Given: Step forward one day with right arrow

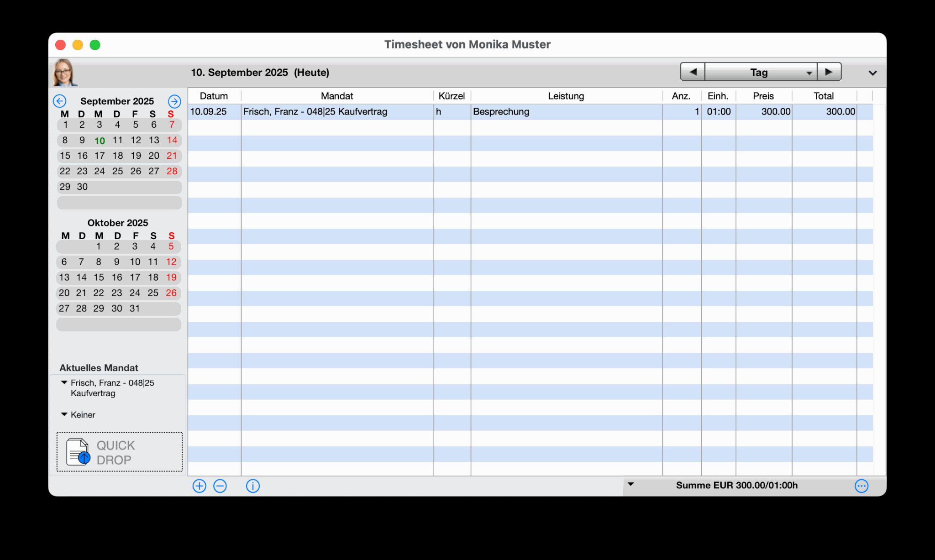Looking at the screenshot, I should click(x=829, y=72).
